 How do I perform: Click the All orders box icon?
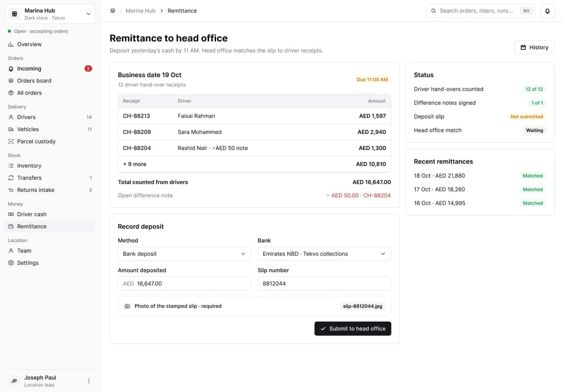click(x=11, y=93)
